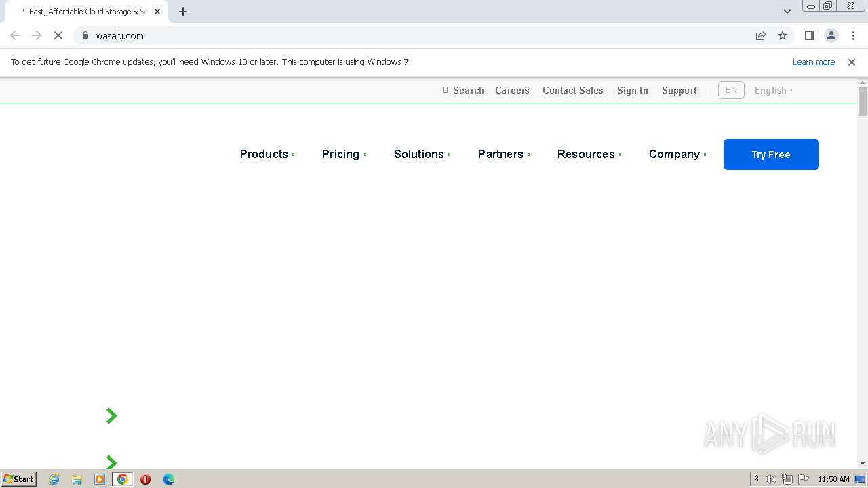Open Chrome profile avatar

click(831, 35)
